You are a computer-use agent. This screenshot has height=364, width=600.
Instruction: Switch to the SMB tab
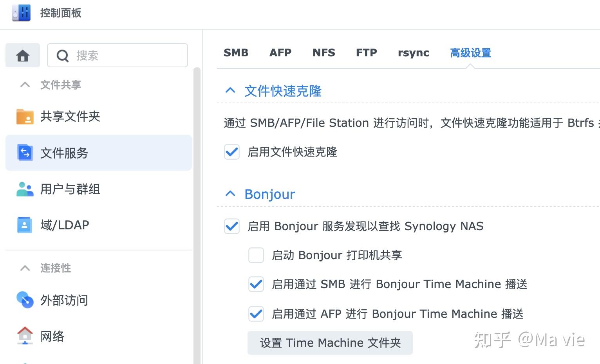click(x=236, y=53)
